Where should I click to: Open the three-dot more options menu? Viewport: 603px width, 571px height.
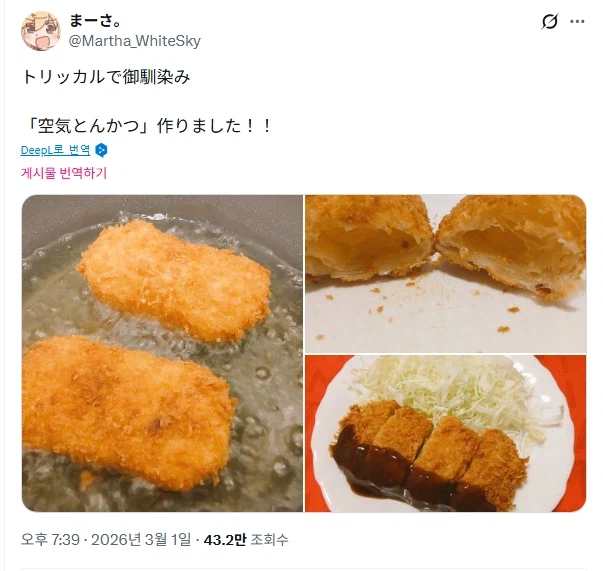tap(577, 22)
